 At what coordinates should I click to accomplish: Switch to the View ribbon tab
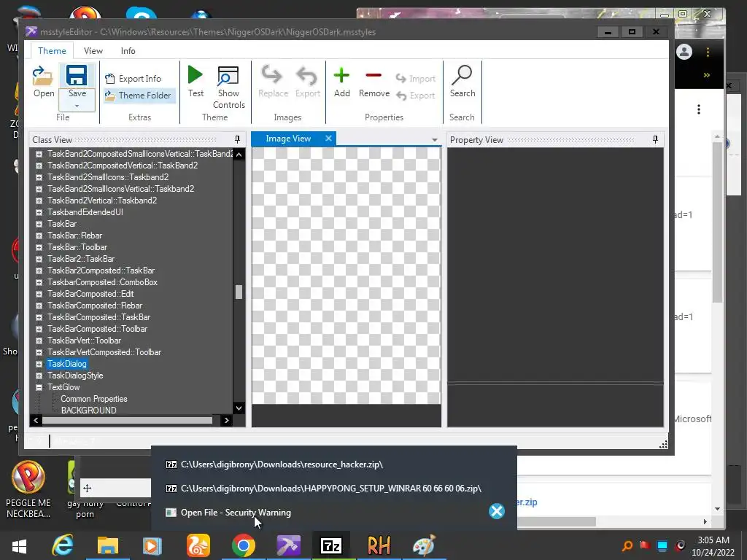[93, 50]
